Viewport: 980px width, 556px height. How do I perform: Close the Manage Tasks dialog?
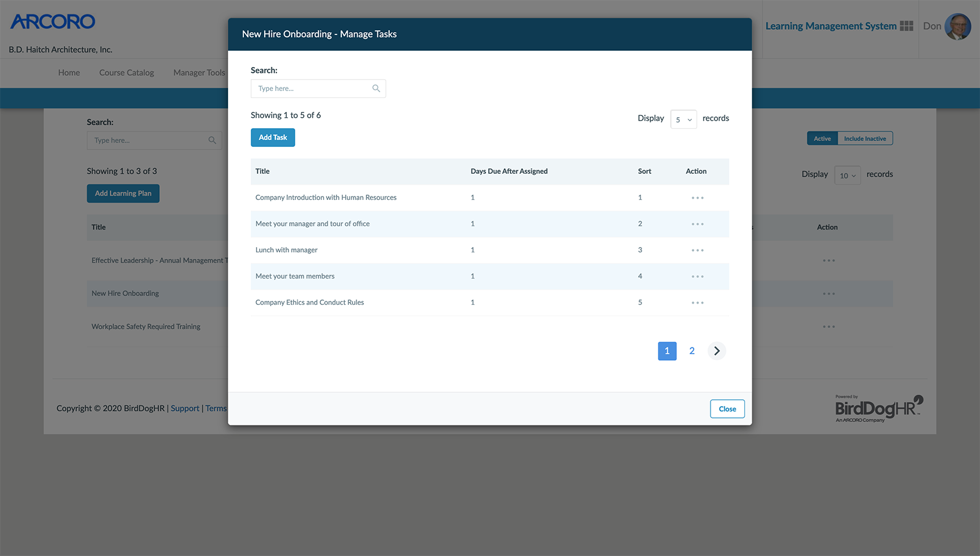point(727,409)
